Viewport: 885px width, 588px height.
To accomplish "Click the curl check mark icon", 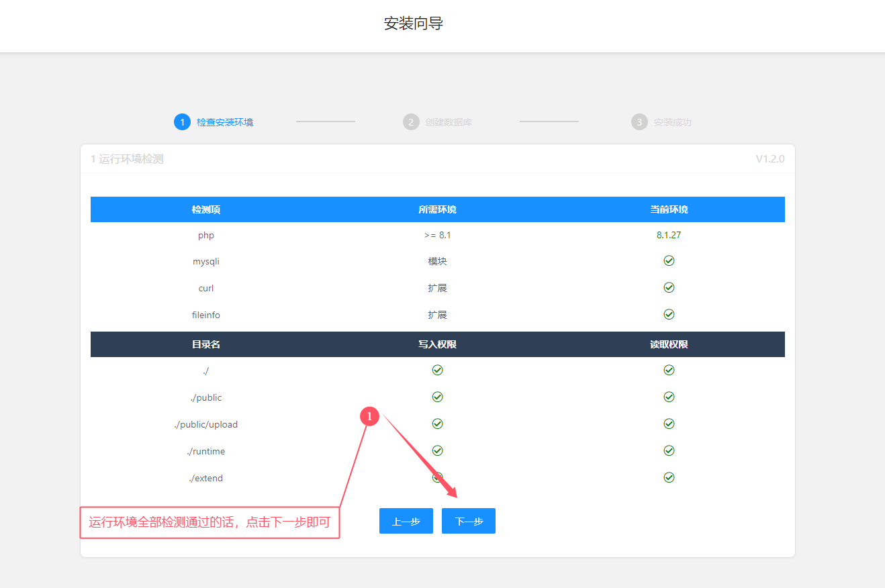I will tap(669, 287).
